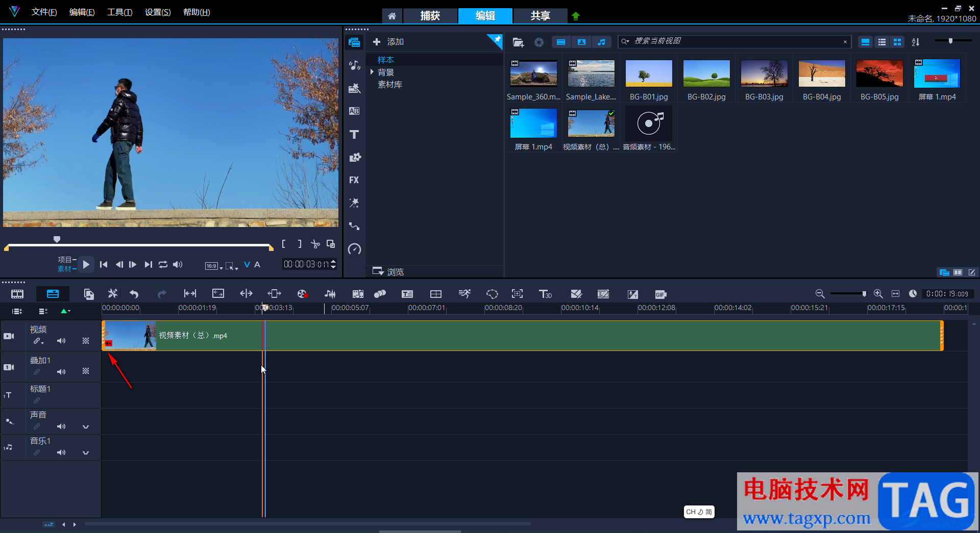The height and width of the screenshot is (533, 980).
Task: Open the Overlay graphics library icon
Action: 354,157
